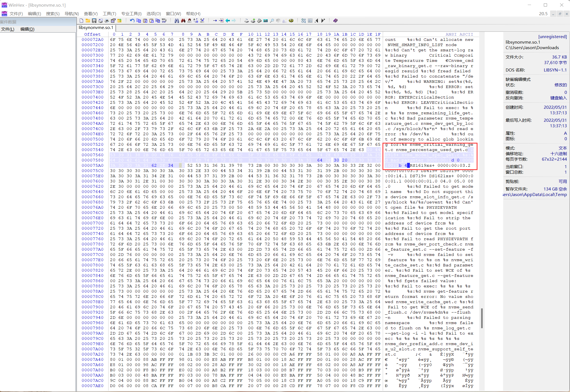570x392 pixels.
Task: Click the Undo arrow icon
Action: coord(132,21)
